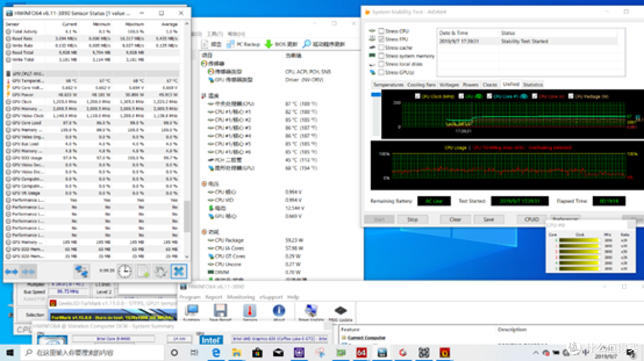This screenshot has width=644, height=361.
Task: Enable Stress system memory checkbox
Action: 381,56
